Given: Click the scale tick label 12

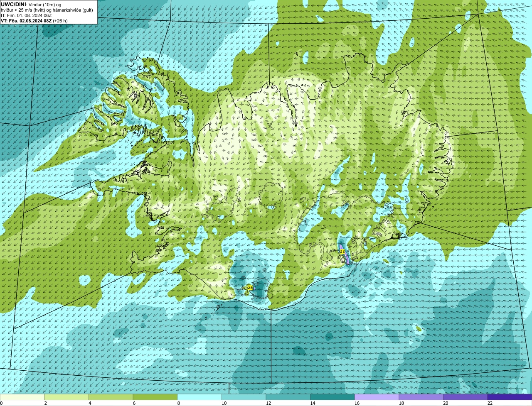Looking at the screenshot, I should (268, 403).
